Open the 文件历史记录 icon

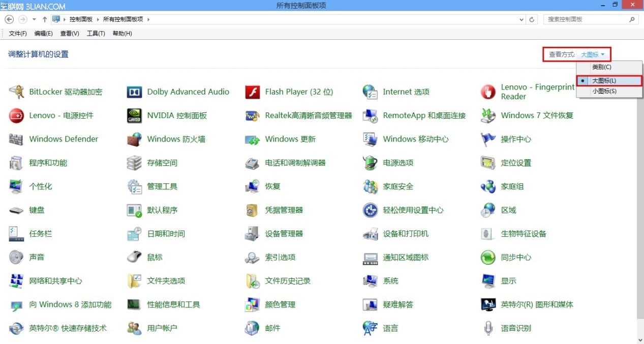[252, 281]
